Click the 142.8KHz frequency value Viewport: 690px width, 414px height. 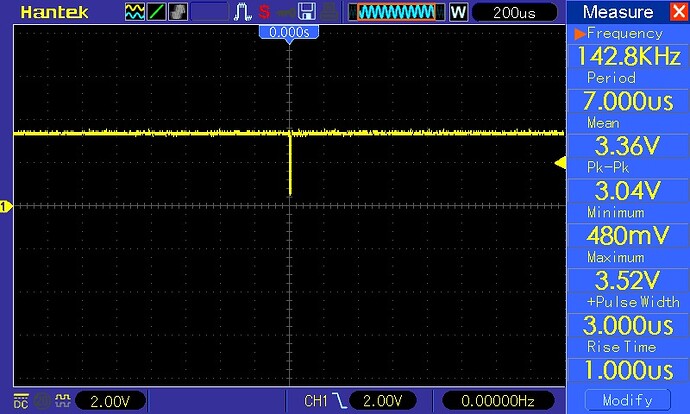tap(628, 56)
